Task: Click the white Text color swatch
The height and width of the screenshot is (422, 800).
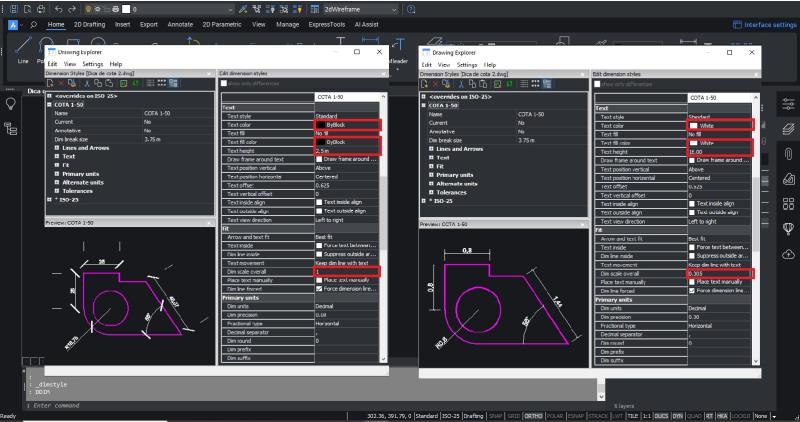Action: pos(693,126)
